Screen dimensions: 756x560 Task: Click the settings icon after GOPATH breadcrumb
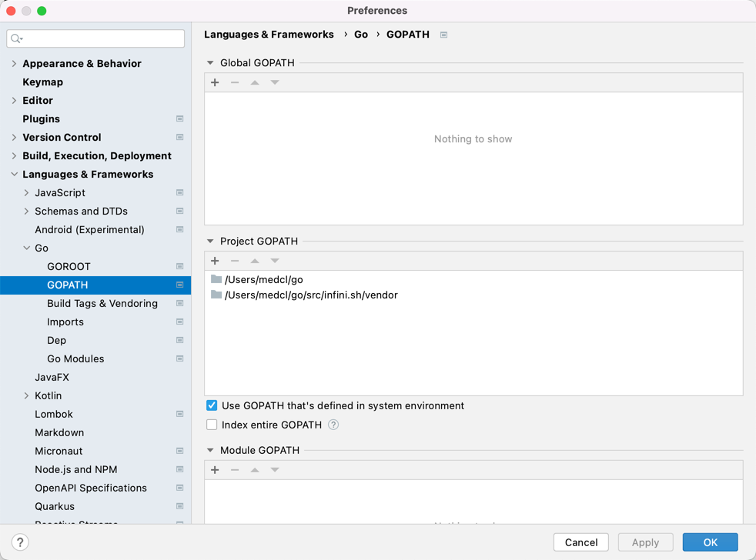coord(443,35)
